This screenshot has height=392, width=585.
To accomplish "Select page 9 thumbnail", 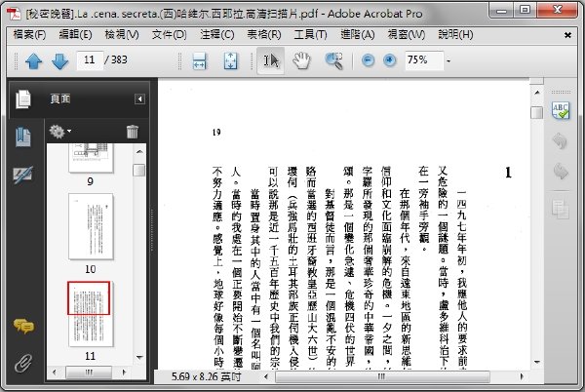I will (x=91, y=158).
